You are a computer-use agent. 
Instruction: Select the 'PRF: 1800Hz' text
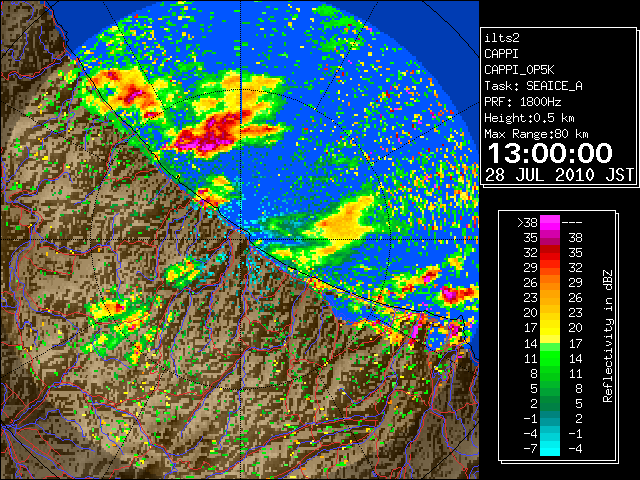click(x=522, y=102)
